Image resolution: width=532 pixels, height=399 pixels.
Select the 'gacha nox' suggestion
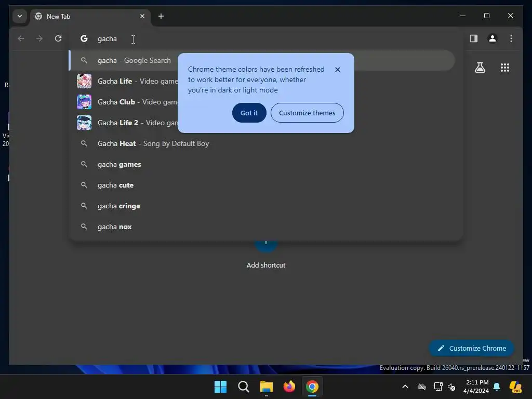coord(262,227)
